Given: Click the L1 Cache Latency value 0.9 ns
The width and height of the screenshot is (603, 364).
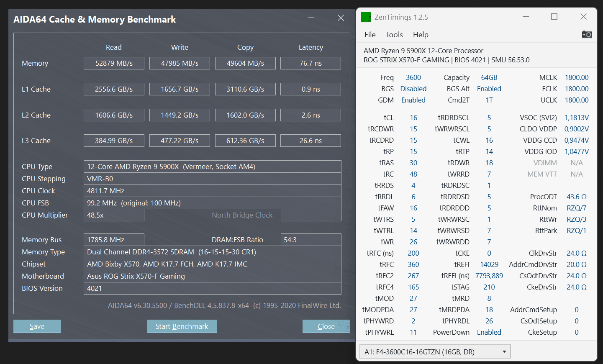Looking at the screenshot, I should (310, 89).
